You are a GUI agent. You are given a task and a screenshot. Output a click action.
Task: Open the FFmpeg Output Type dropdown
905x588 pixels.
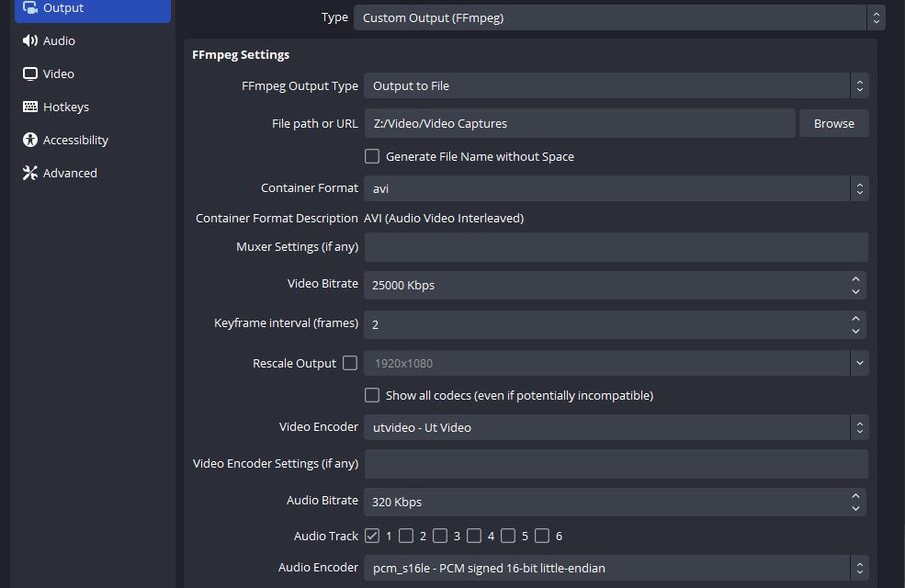click(616, 86)
